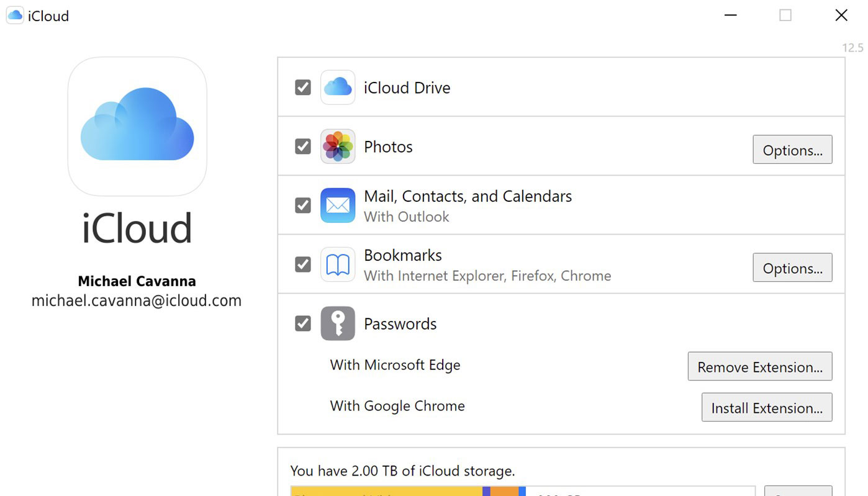Click With Microsoft Edge text
The height and width of the screenshot is (496, 868).
tap(395, 364)
